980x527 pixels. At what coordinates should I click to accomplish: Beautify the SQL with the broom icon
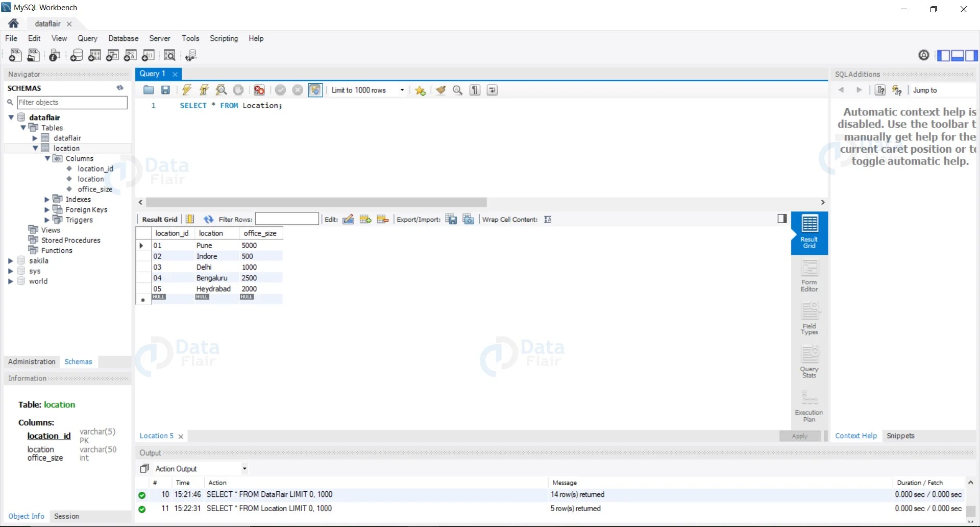pyautogui.click(x=440, y=90)
